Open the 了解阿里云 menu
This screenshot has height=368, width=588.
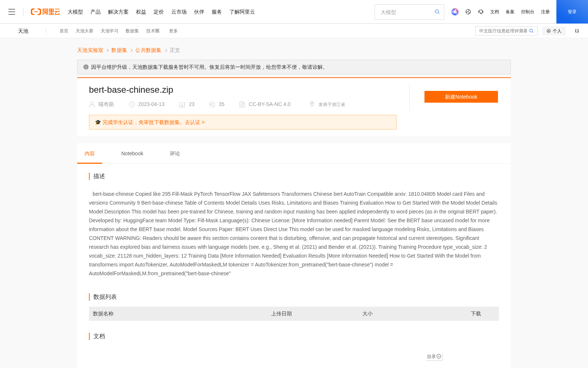tap(242, 12)
